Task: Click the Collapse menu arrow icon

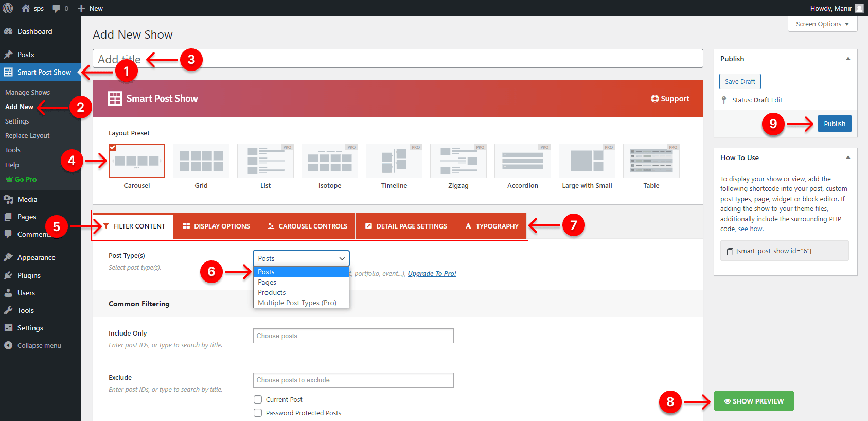Action: [8, 345]
